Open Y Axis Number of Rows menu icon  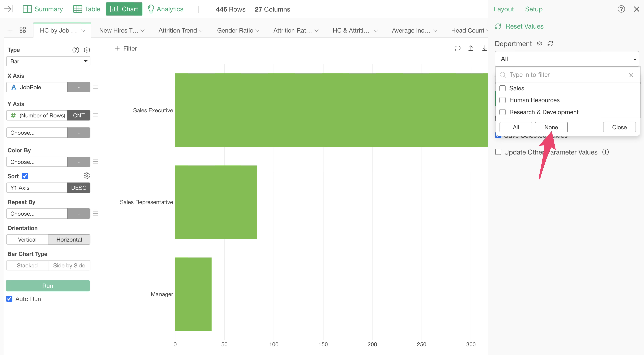(x=95, y=115)
